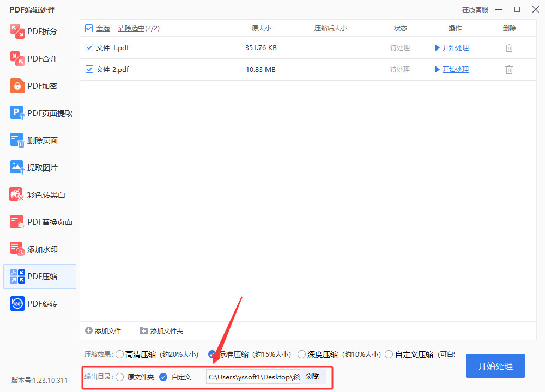This screenshot has height=392, width=545.
Task: Click the 提取图片 picture icon
Action: coord(17,167)
